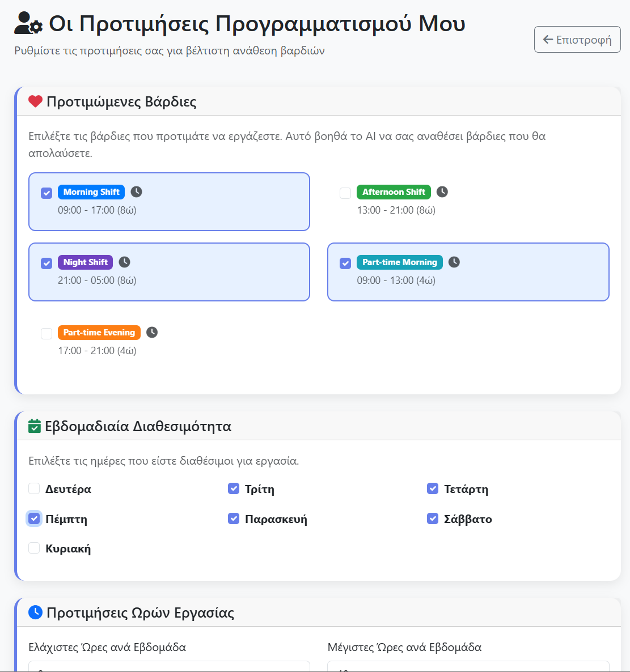Uncheck Σάββατο availability
Image resolution: width=630 pixels, height=672 pixels.
pos(433,518)
